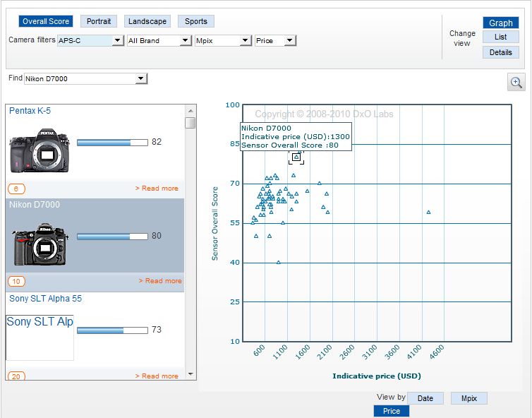Open Read more for Sony SLT Alpha 55
This screenshot has width=532, height=418.
[x=157, y=376]
